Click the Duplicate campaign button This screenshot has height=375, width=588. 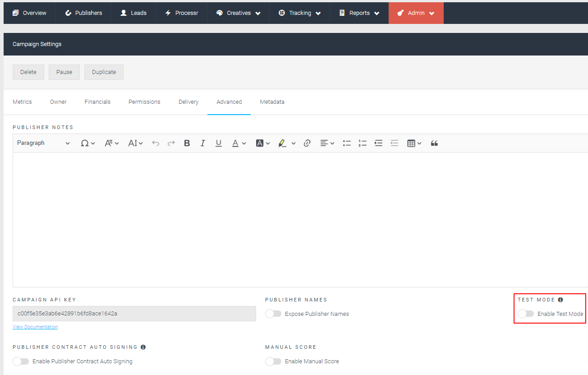pyautogui.click(x=104, y=72)
